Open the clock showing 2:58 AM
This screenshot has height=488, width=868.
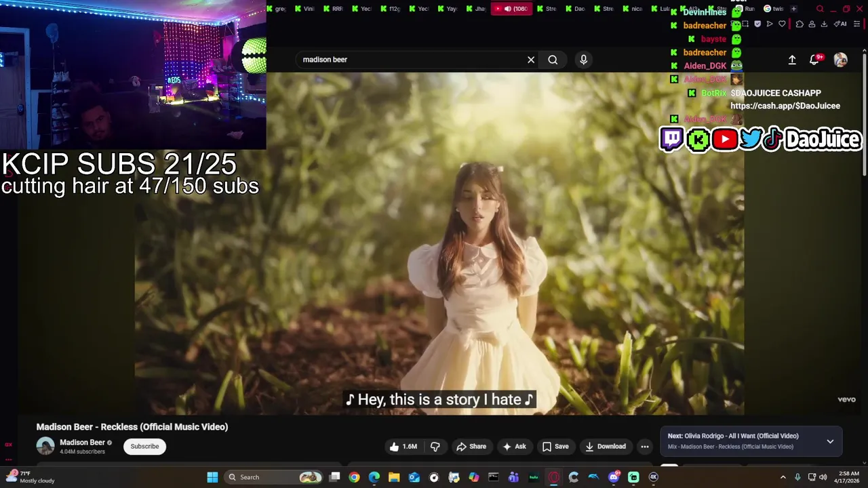coord(849,477)
